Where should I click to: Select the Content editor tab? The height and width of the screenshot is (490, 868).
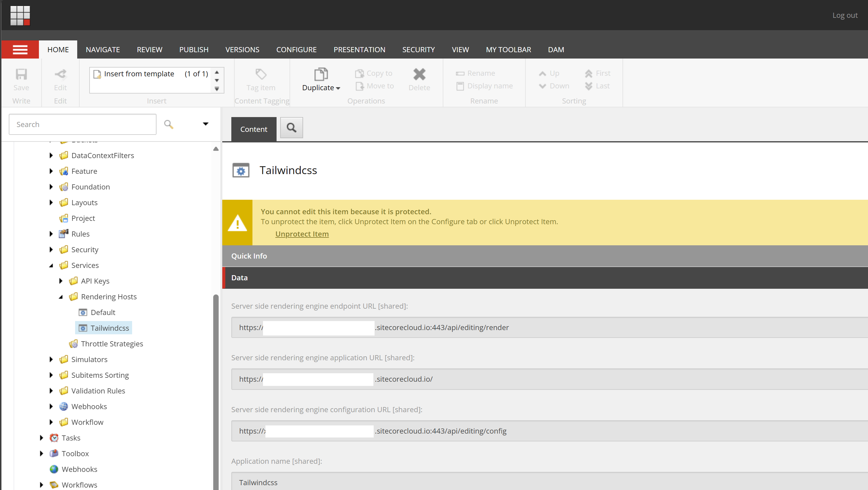253,129
